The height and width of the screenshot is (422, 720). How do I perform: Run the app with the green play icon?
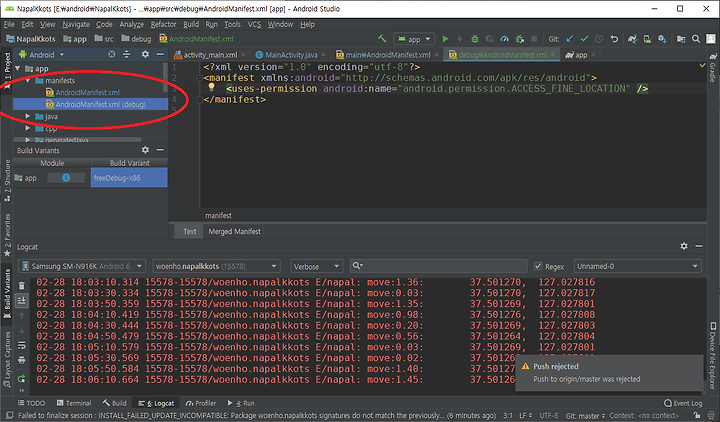[445, 39]
